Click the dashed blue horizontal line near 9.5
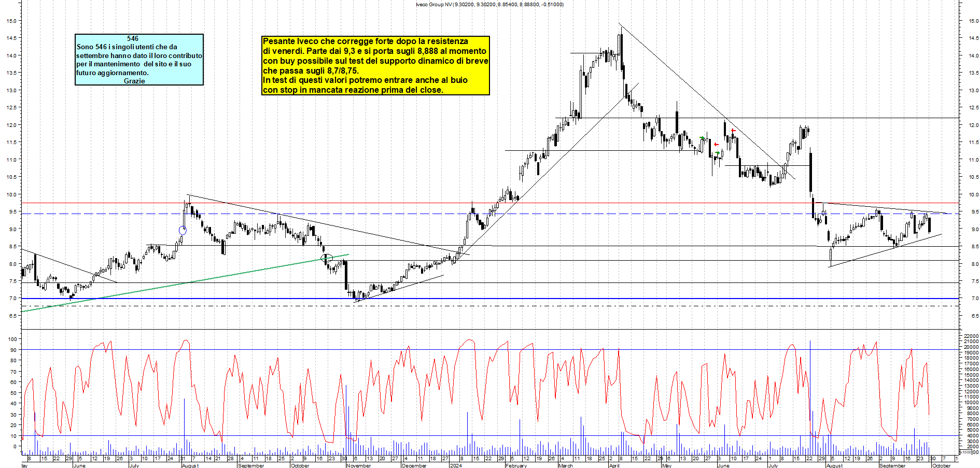Screen dimensions: 980x468 click(490, 214)
